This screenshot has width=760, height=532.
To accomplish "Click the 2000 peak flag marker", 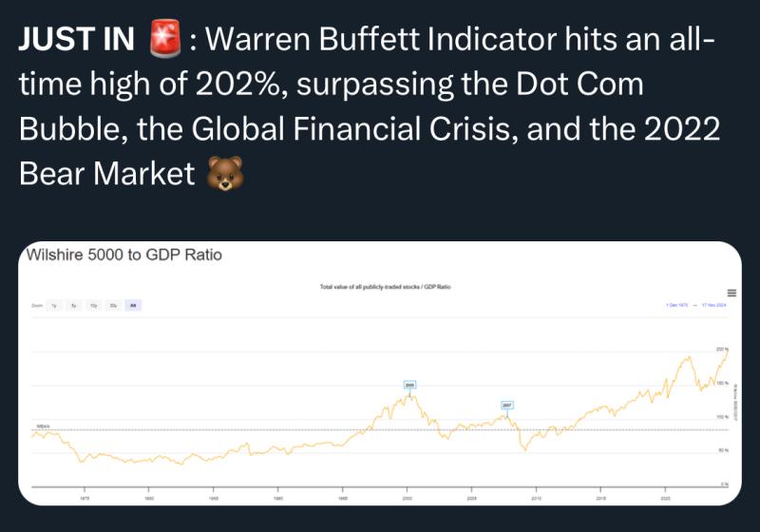I will coord(409,385).
